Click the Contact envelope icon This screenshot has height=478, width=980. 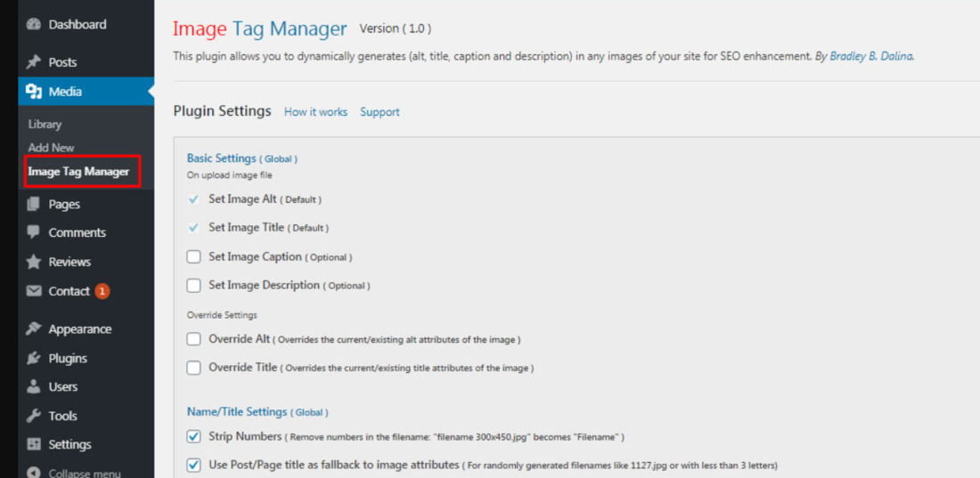point(34,291)
